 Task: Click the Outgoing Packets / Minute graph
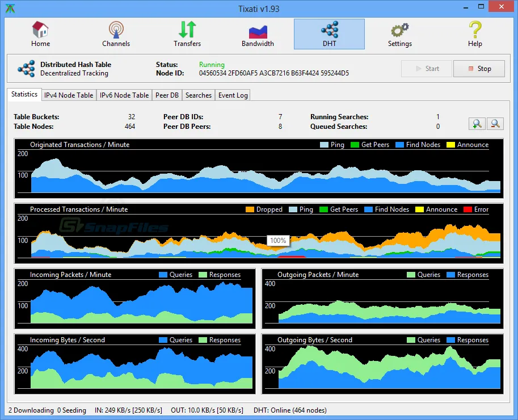click(x=382, y=299)
